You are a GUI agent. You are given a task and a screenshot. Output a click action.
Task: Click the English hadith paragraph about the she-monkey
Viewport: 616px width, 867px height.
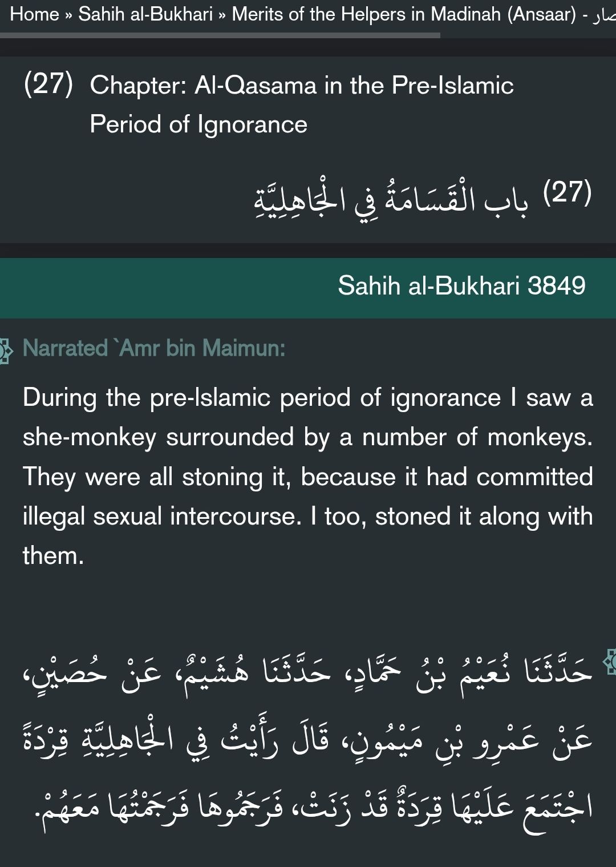pos(308,477)
